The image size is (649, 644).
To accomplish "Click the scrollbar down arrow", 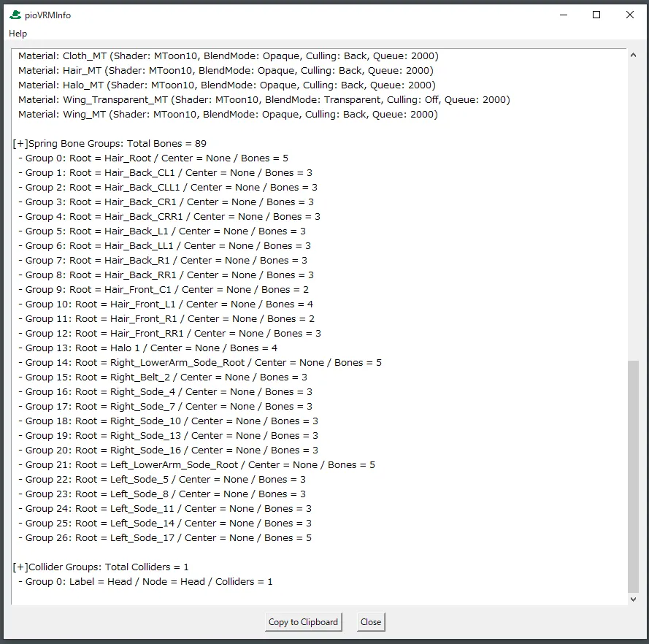I will (633, 599).
